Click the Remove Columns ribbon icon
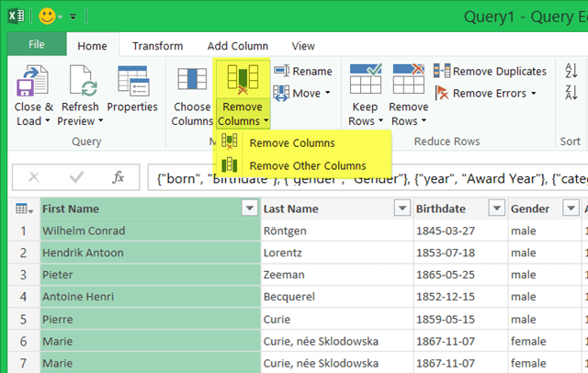 (242, 78)
